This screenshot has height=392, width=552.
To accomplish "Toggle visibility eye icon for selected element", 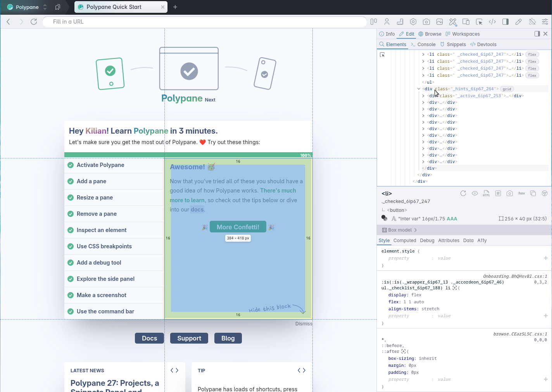I will [x=474, y=193].
